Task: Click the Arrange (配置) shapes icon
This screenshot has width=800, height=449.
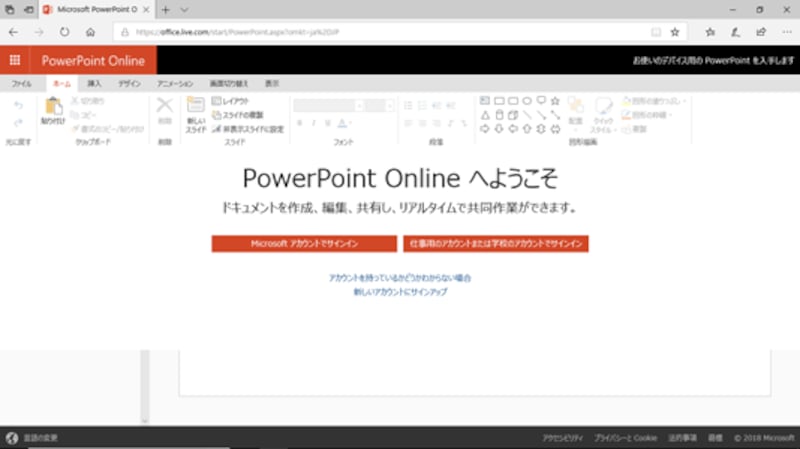Action: tap(576, 106)
